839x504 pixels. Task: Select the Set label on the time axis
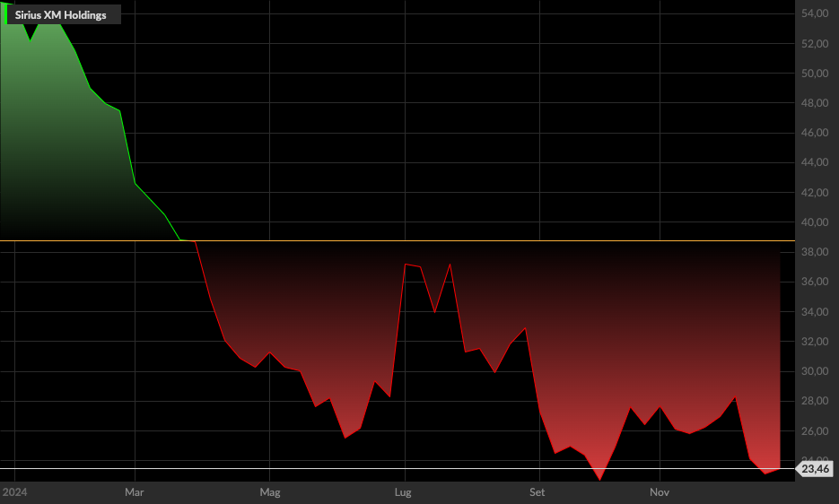537,492
